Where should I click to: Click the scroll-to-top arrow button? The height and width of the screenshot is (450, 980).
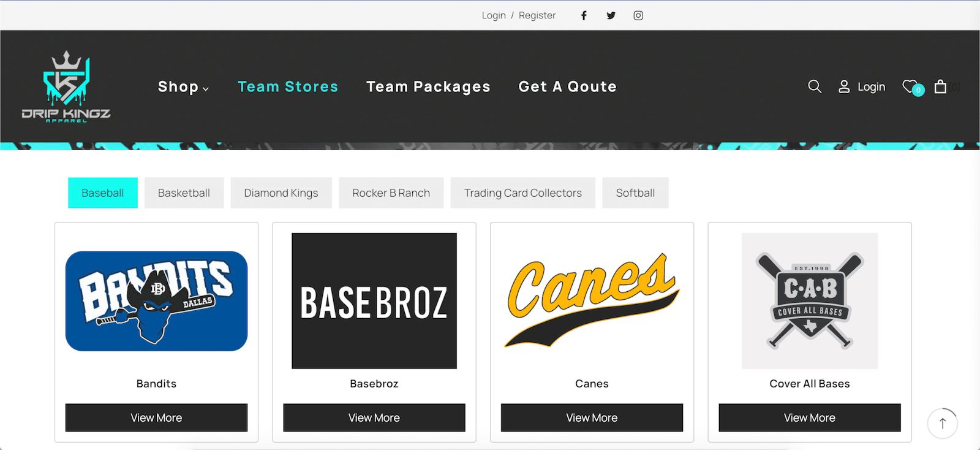943,423
